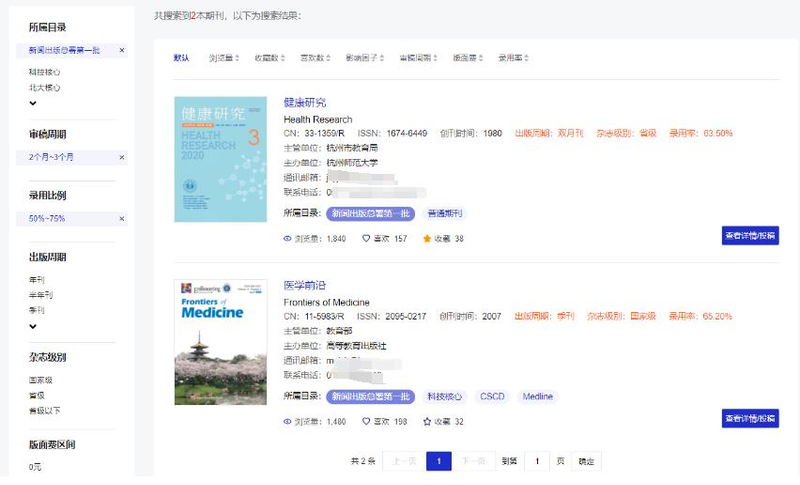800x485 pixels.
Task: Click the 录用率: 63.50% text
Action: pos(701,134)
